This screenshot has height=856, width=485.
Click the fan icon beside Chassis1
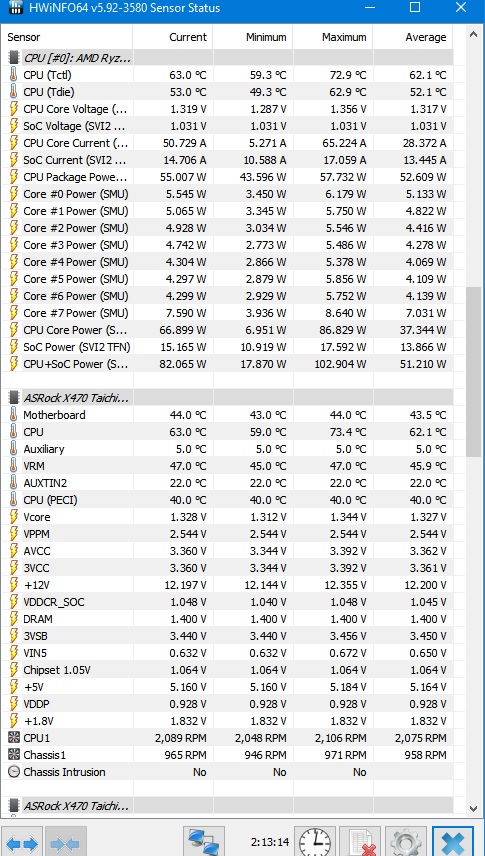tap(14, 755)
